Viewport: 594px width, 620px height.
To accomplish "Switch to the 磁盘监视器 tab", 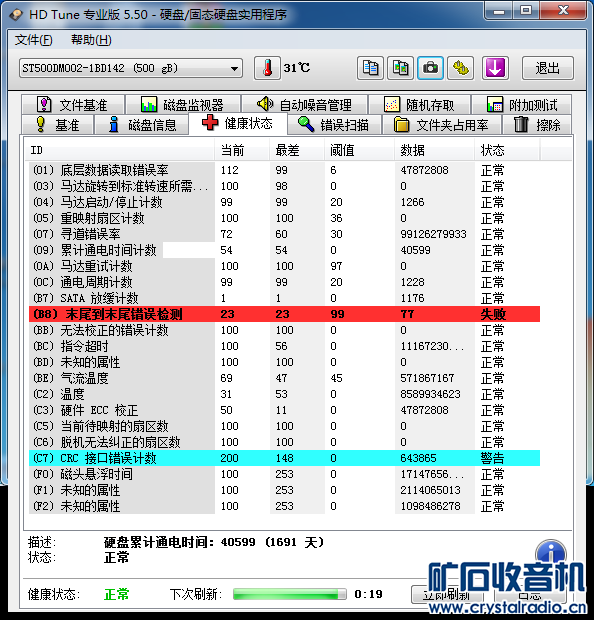I will click(x=183, y=105).
